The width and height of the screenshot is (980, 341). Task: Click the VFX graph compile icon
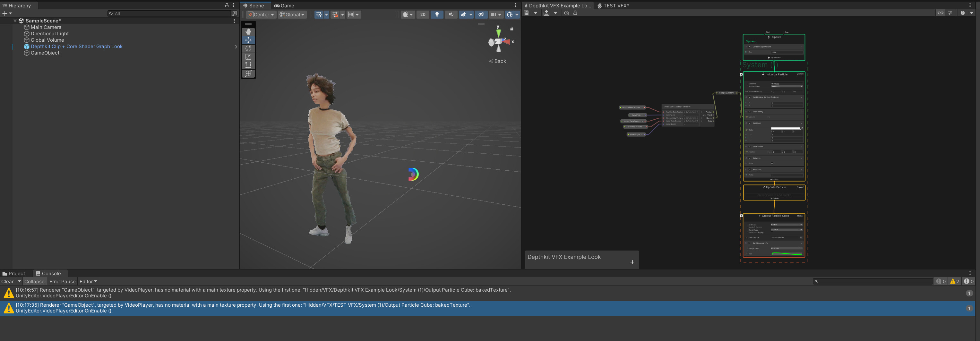click(x=546, y=13)
